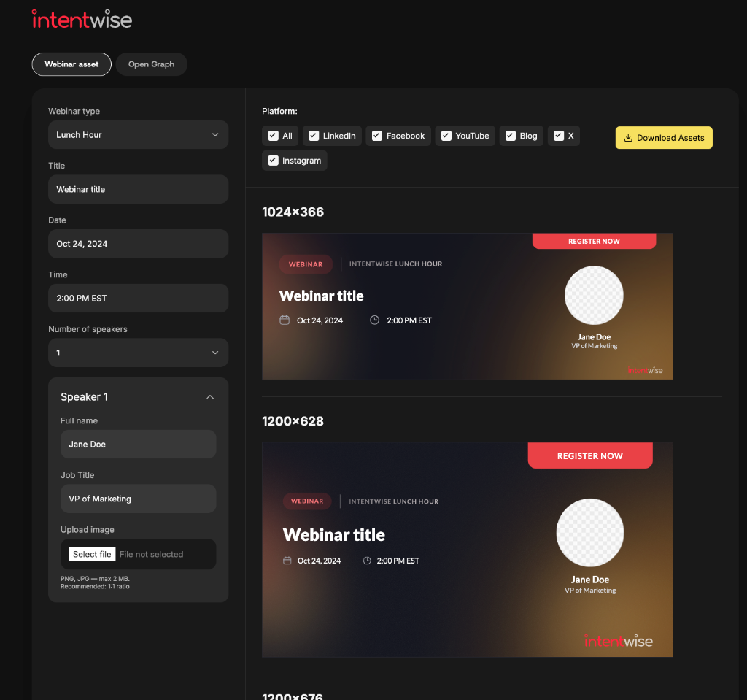Open the Webinar type dropdown
This screenshot has width=747, height=700.
(x=138, y=134)
